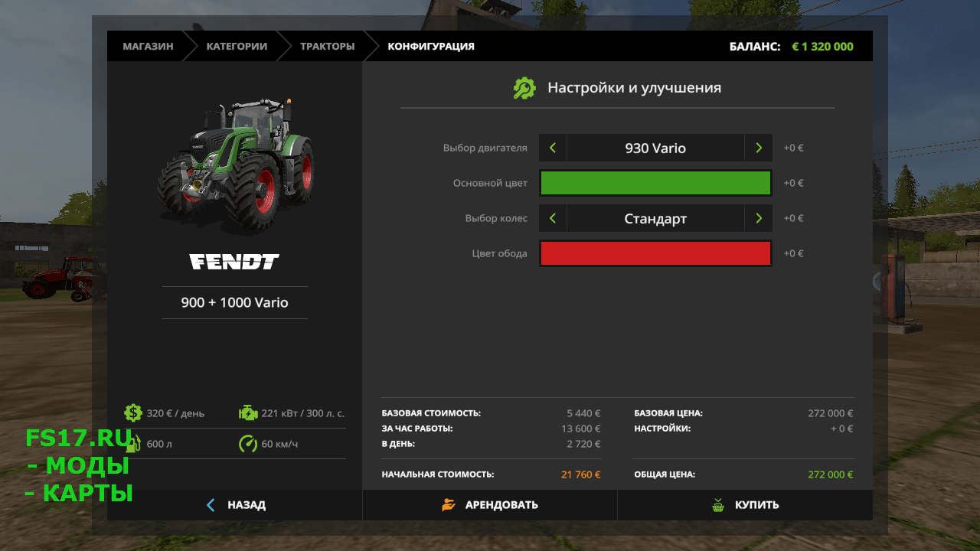Open the 930 Vario engine selector
The height and width of the screenshot is (551, 980).
coord(655,148)
